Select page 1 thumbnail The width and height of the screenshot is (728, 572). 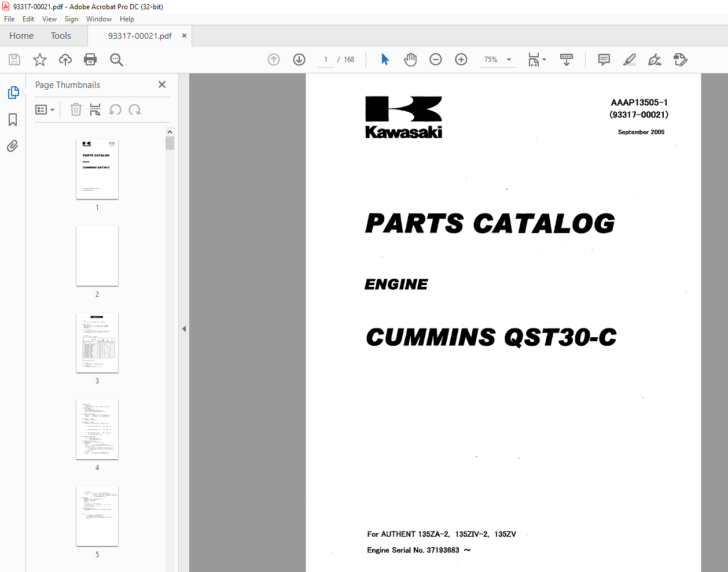coord(97,169)
